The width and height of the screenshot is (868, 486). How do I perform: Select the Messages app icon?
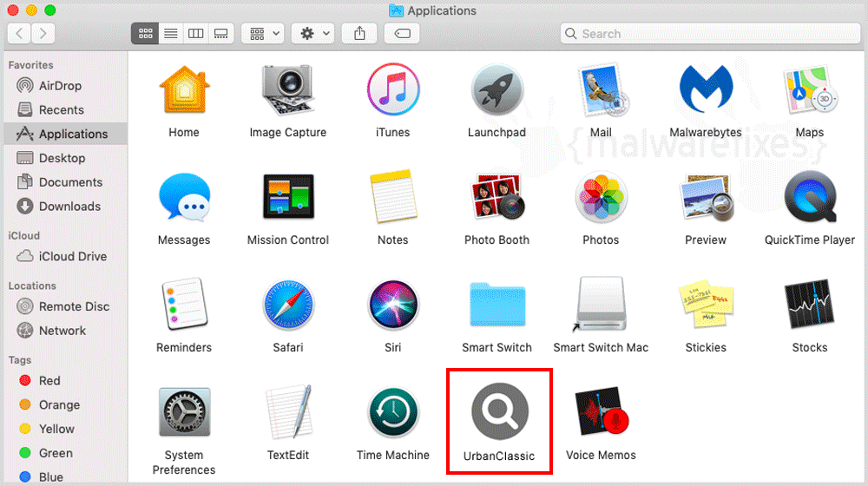coord(184,197)
